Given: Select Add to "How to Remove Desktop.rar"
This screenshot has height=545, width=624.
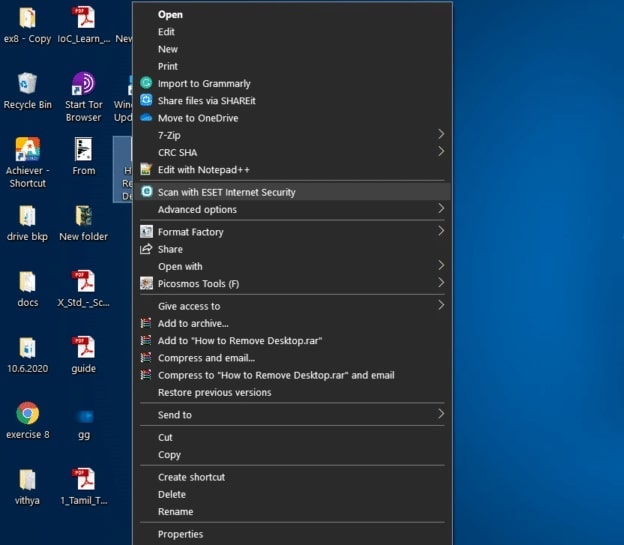Looking at the screenshot, I should point(292,341).
